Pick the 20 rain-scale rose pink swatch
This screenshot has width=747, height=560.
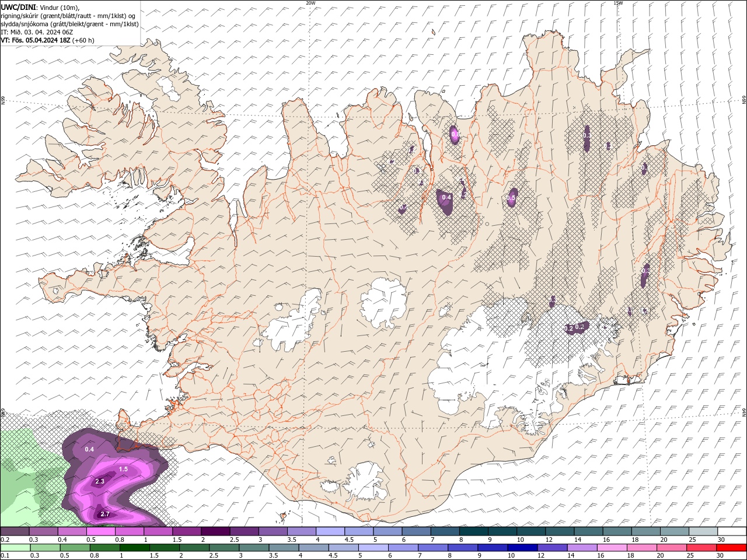pyautogui.click(x=671, y=548)
